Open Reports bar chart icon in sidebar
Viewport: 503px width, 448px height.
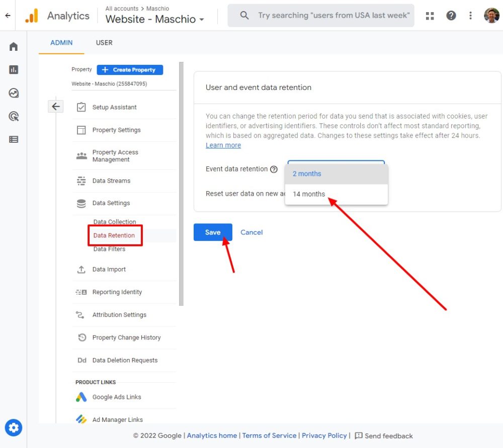pos(14,70)
